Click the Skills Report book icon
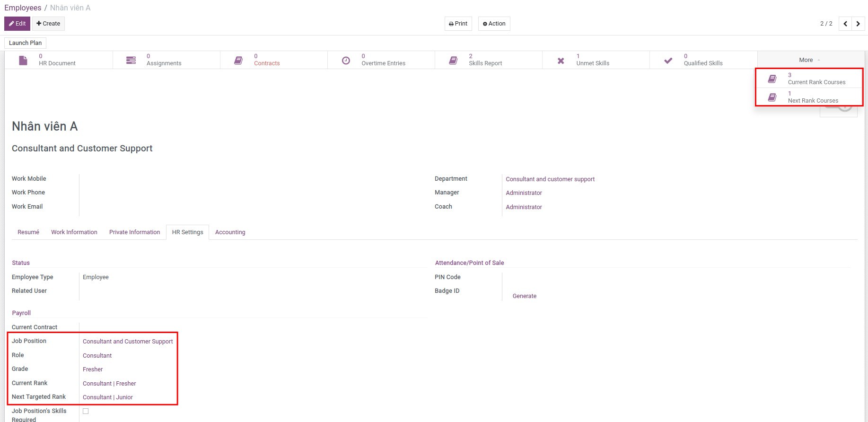This screenshot has width=868, height=422. pos(453,60)
